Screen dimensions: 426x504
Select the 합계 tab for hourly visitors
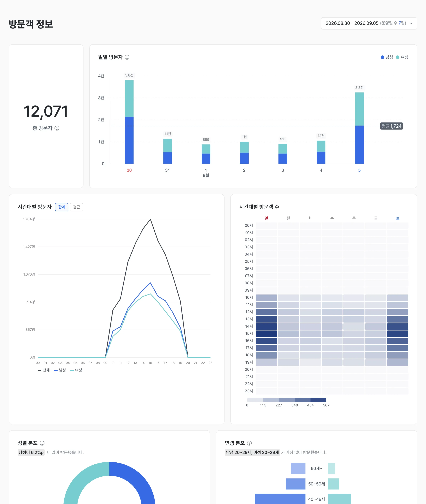click(x=62, y=207)
